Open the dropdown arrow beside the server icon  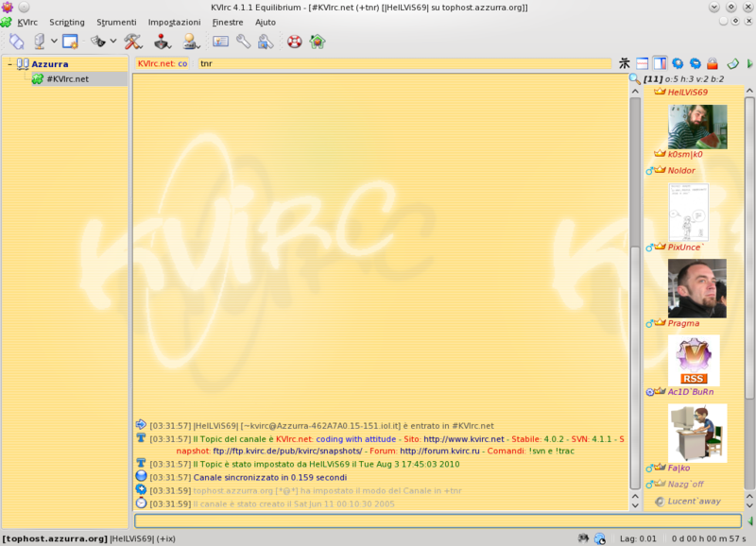coord(54,42)
